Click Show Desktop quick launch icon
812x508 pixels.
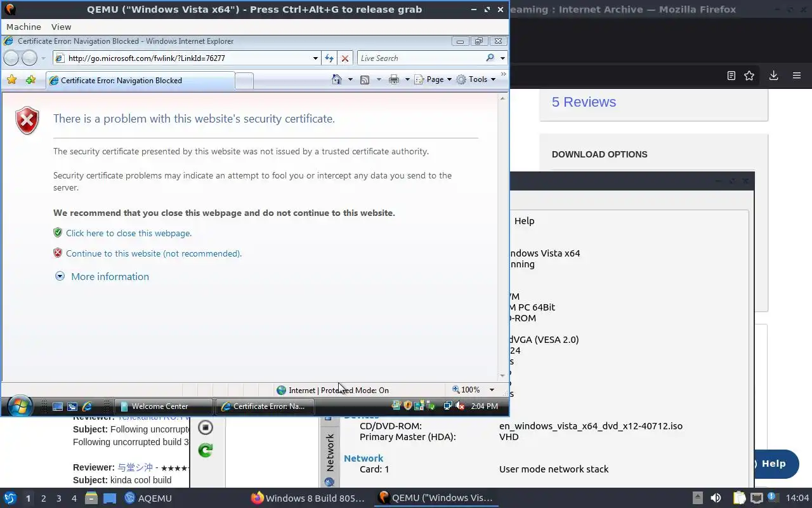pos(58,406)
